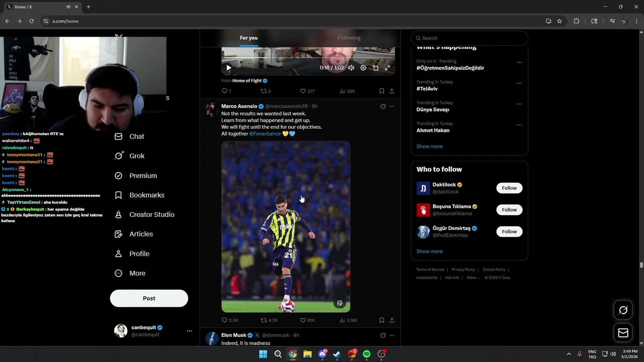This screenshot has width=644, height=362.
Task: Open options for #ÖğretmenSahipsizDeğildir trend
Action: tap(519, 63)
